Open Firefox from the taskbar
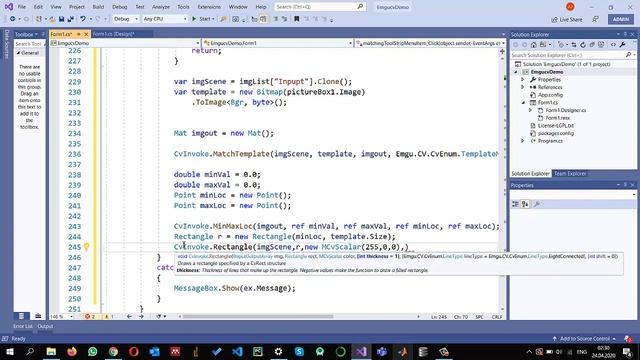The height and width of the screenshot is (360, 640). (x=72, y=351)
